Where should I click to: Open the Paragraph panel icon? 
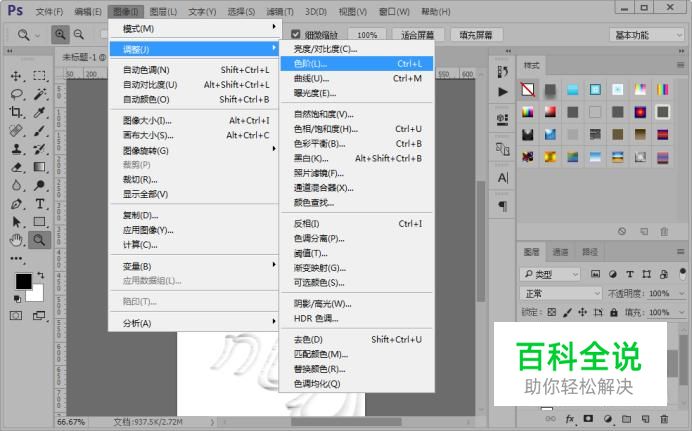[x=503, y=206]
